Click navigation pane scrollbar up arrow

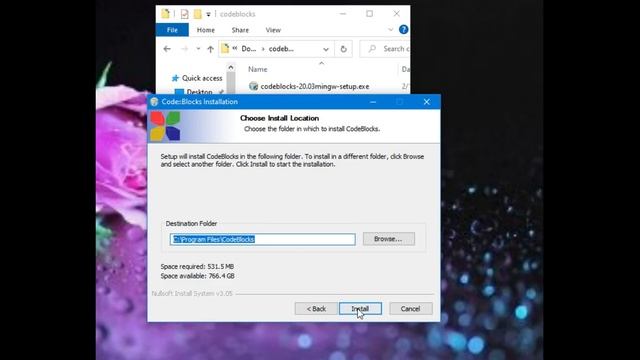(231, 67)
